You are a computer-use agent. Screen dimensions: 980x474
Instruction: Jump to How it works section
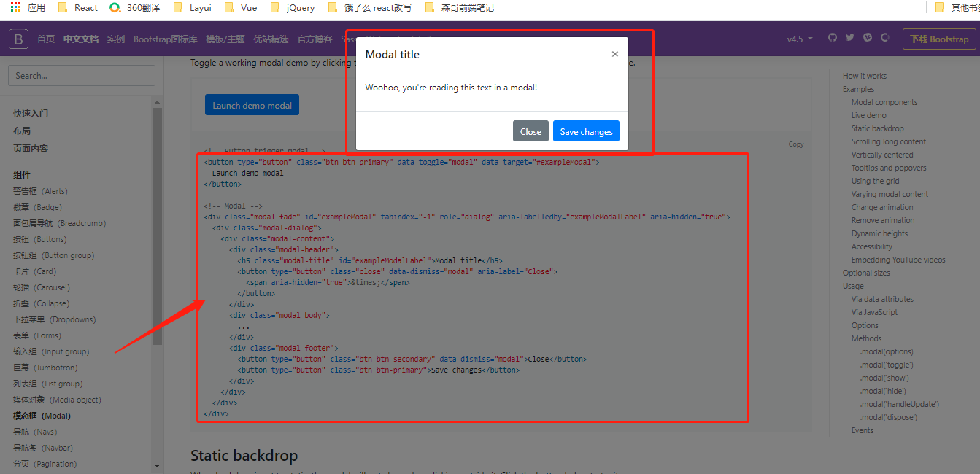(x=865, y=76)
